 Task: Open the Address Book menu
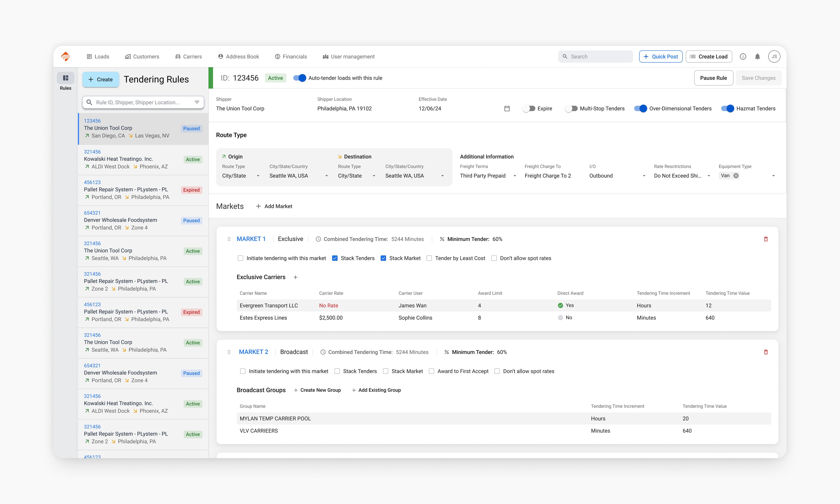(x=239, y=56)
